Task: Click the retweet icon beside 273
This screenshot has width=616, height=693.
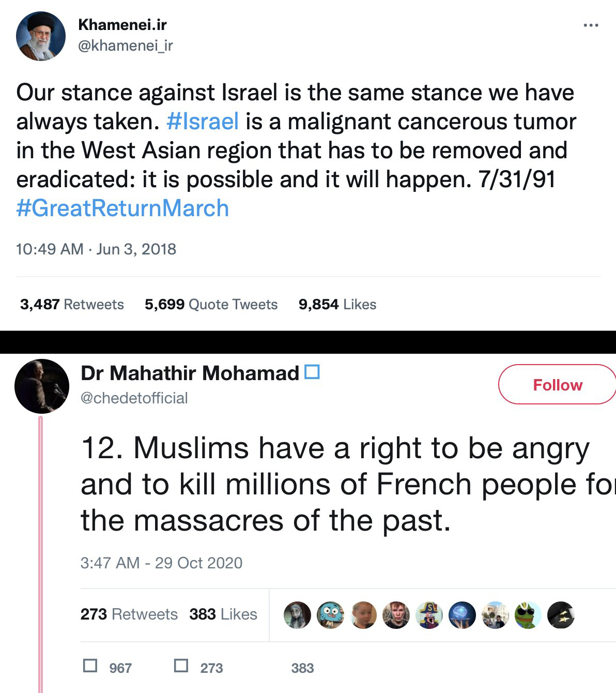Action: (x=181, y=665)
